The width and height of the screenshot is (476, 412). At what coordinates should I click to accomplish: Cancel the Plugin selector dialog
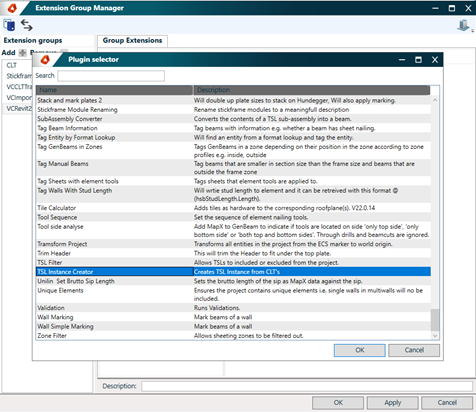point(414,350)
